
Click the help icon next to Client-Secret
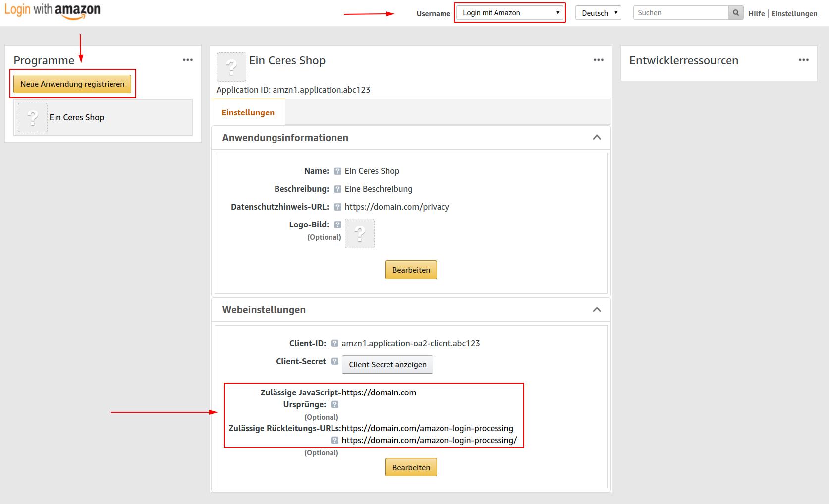coord(334,361)
